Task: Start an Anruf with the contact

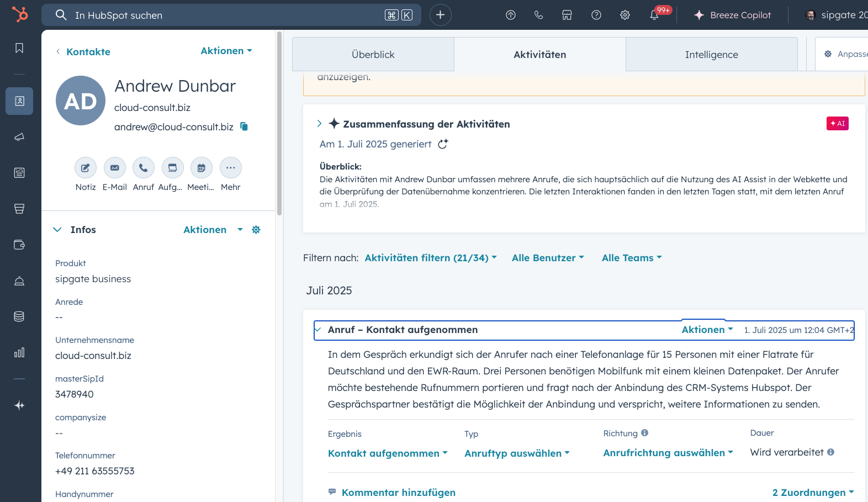Action: [144, 168]
